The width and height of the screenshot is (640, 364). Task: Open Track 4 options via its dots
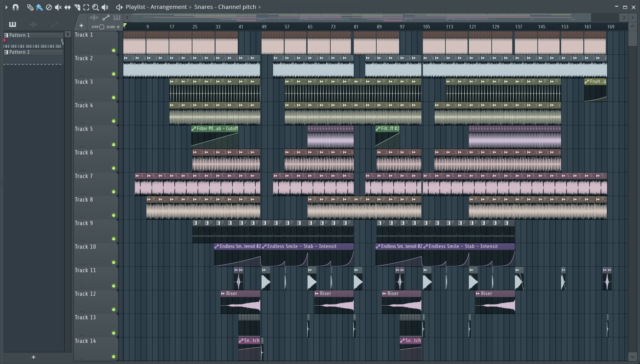(x=82, y=123)
